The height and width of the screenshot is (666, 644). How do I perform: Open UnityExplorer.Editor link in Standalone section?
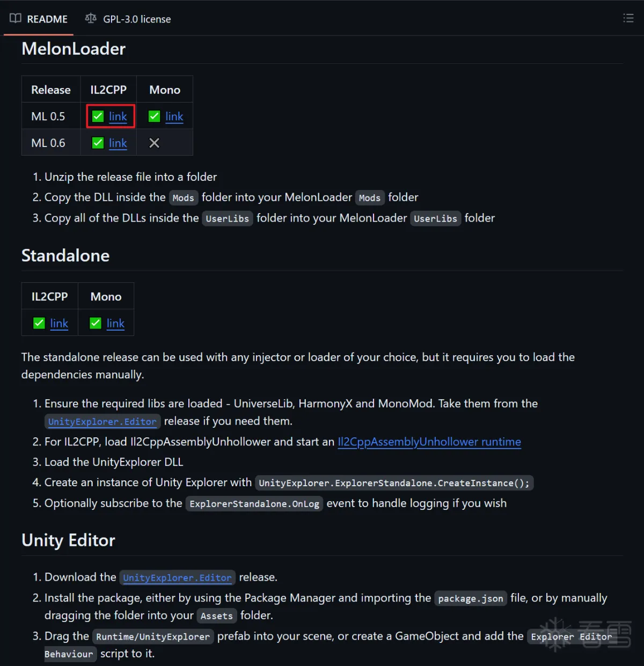[103, 421]
